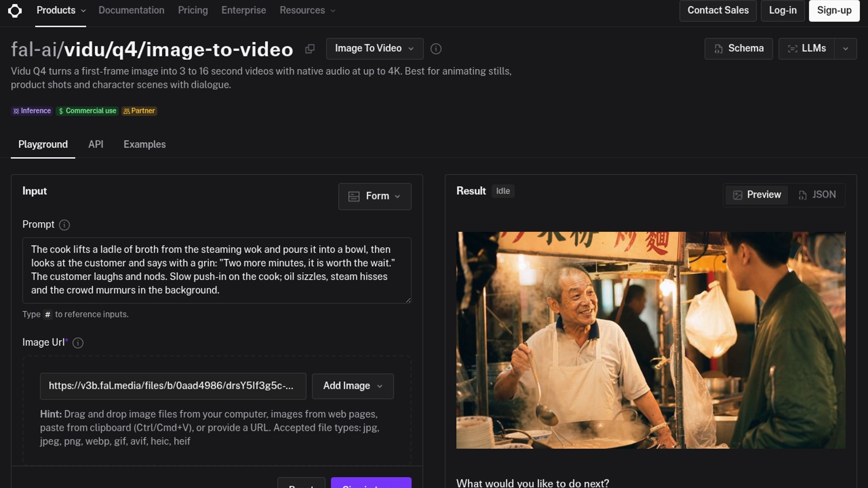Click the Commercial use tag badge
The width and height of the screenshot is (868, 488).
pos(87,111)
